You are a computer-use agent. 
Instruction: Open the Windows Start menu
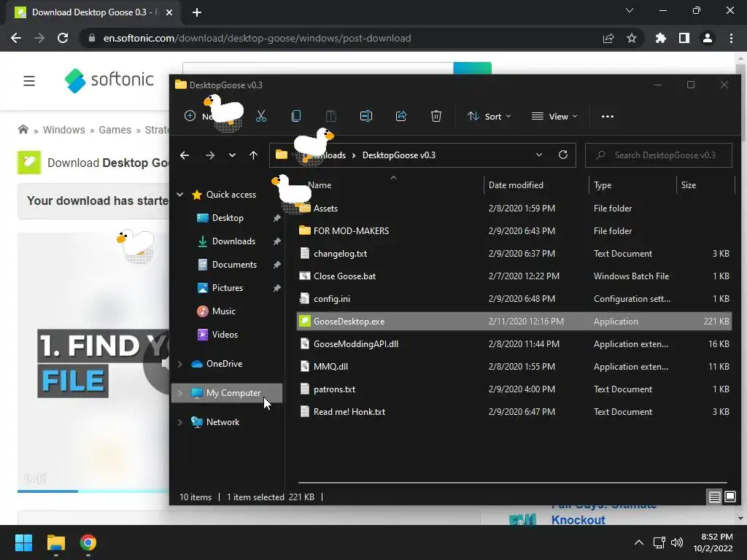23,542
